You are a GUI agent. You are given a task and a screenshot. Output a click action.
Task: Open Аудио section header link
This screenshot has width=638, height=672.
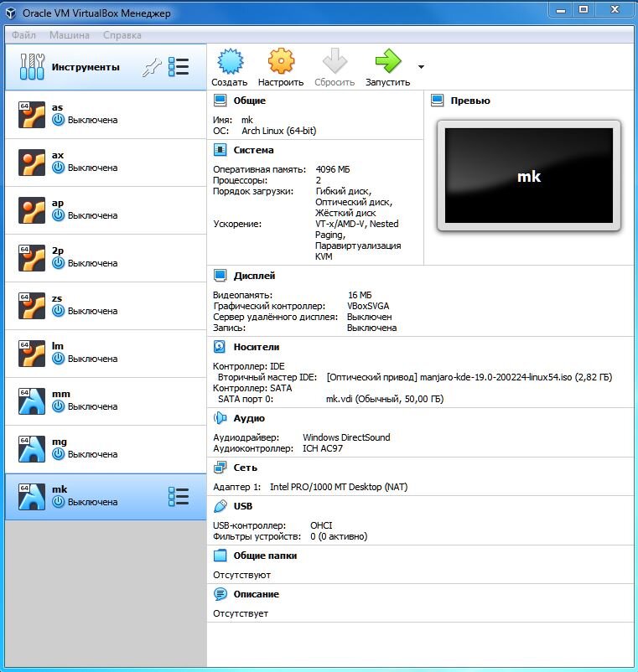tap(249, 418)
